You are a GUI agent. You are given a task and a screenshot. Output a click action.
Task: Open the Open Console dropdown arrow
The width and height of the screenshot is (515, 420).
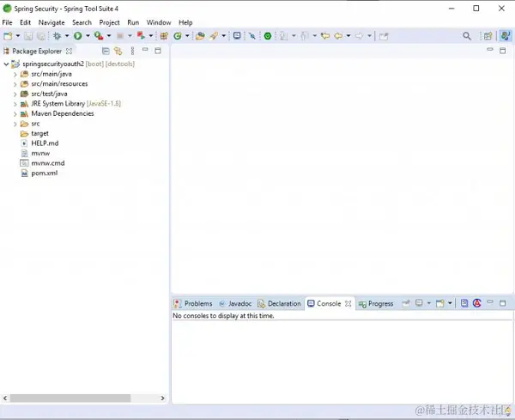(x=450, y=303)
